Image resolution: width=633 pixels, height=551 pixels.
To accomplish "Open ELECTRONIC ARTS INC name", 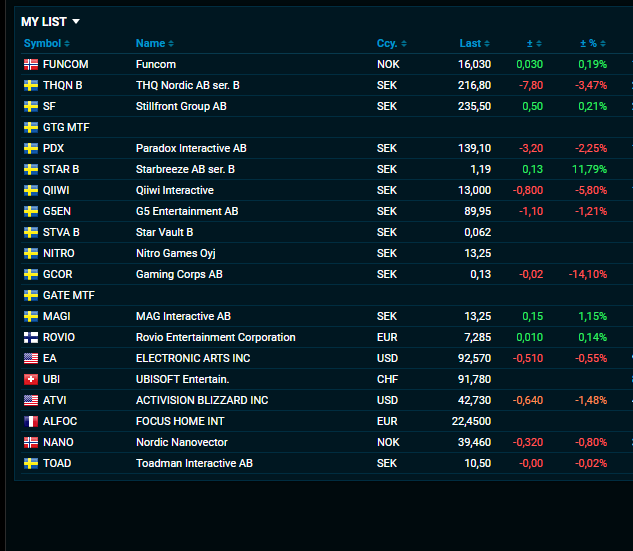I will click(193, 358).
